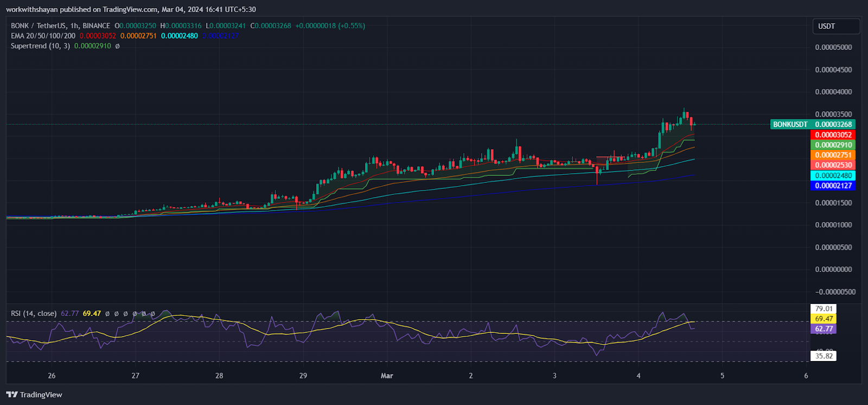Viewport: 868px width, 405px height.
Task: Click the low value 0.00003241 in legend
Action: (x=228, y=26)
